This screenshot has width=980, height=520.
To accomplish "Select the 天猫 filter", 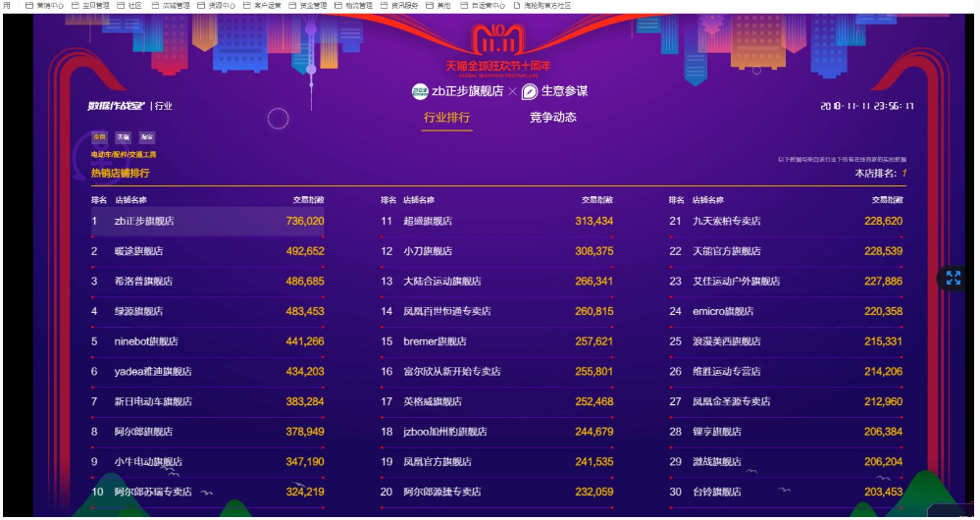I will coord(124,137).
